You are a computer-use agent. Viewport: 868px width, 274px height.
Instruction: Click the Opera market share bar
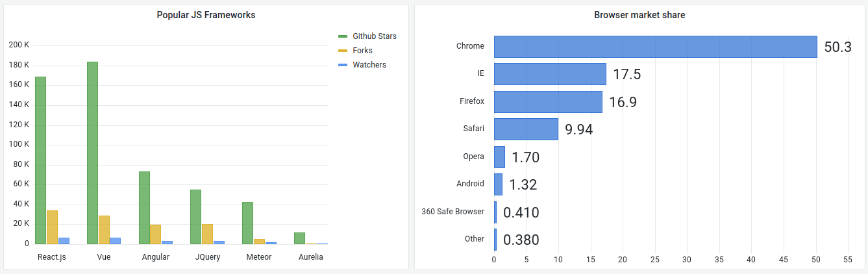(499, 157)
